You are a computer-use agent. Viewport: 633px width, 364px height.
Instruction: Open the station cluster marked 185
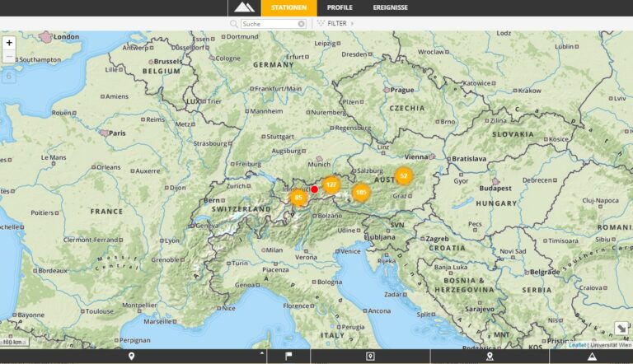361,193
